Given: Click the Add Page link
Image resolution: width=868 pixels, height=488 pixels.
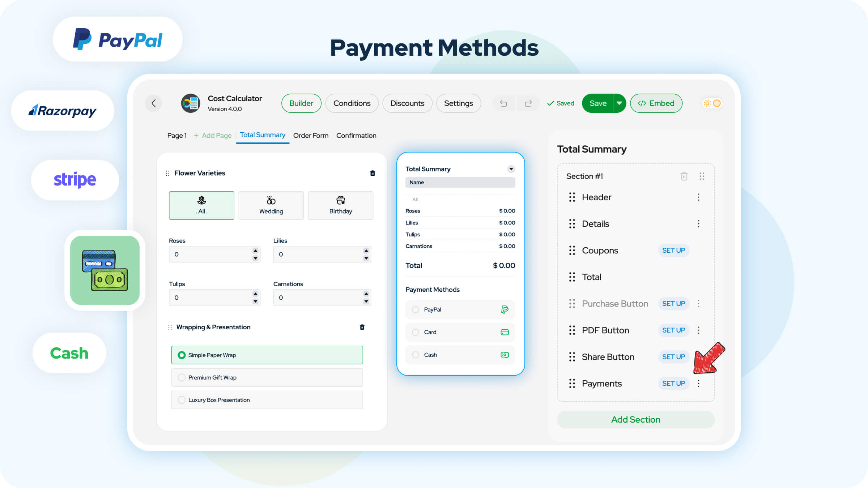Looking at the screenshot, I should 213,136.
